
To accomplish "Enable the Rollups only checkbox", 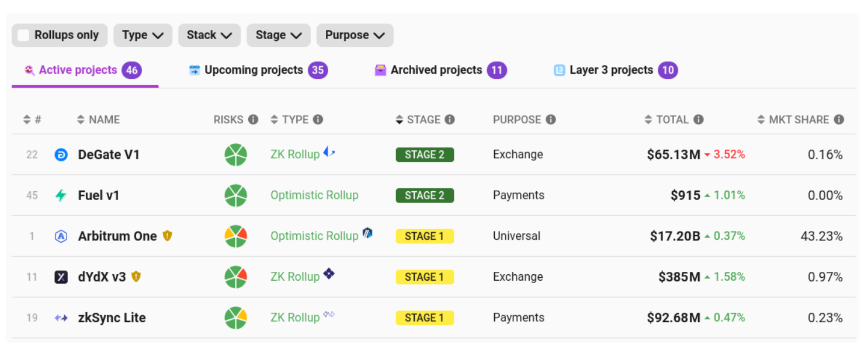I will click(x=23, y=35).
